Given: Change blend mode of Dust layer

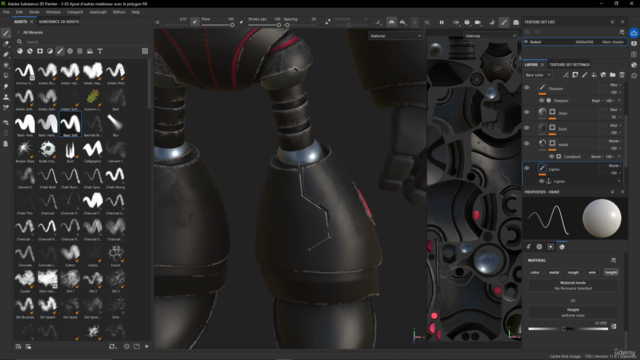Looking at the screenshot, I should tap(614, 125).
